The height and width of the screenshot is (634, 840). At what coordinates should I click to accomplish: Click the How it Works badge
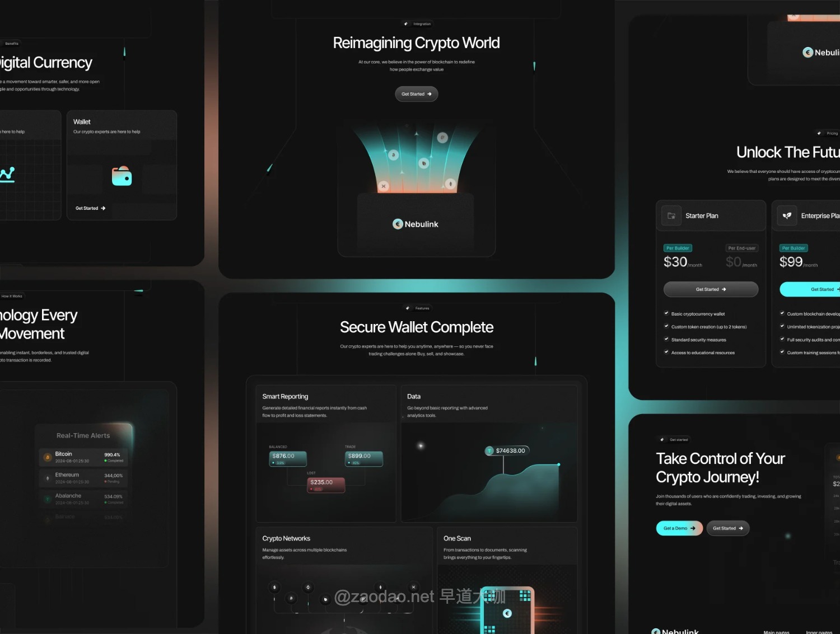pyautogui.click(x=12, y=296)
